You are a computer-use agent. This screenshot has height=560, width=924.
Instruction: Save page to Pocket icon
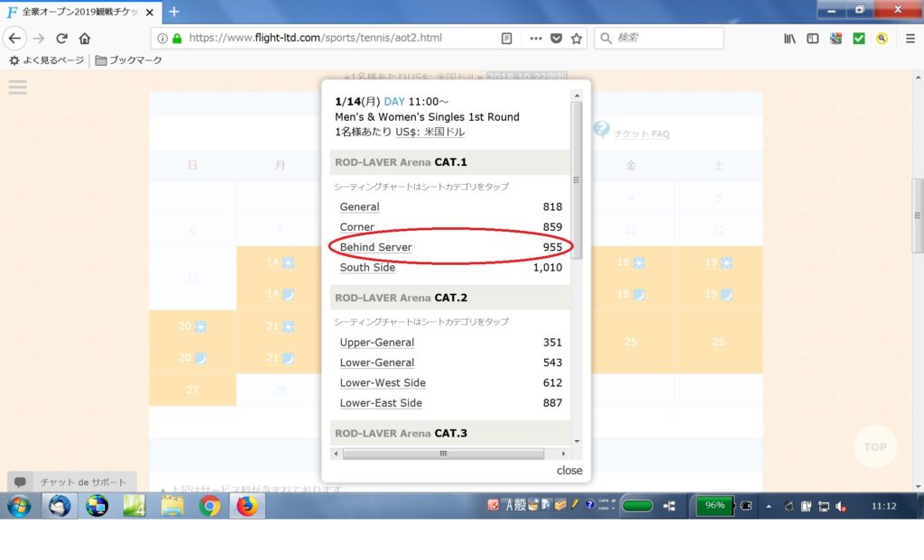[x=556, y=38]
